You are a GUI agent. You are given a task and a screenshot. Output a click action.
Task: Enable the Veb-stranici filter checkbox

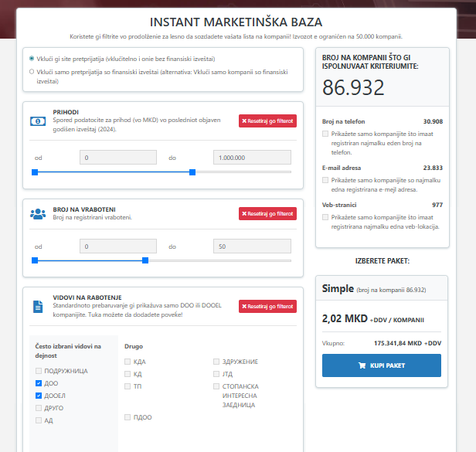tap(325, 217)
